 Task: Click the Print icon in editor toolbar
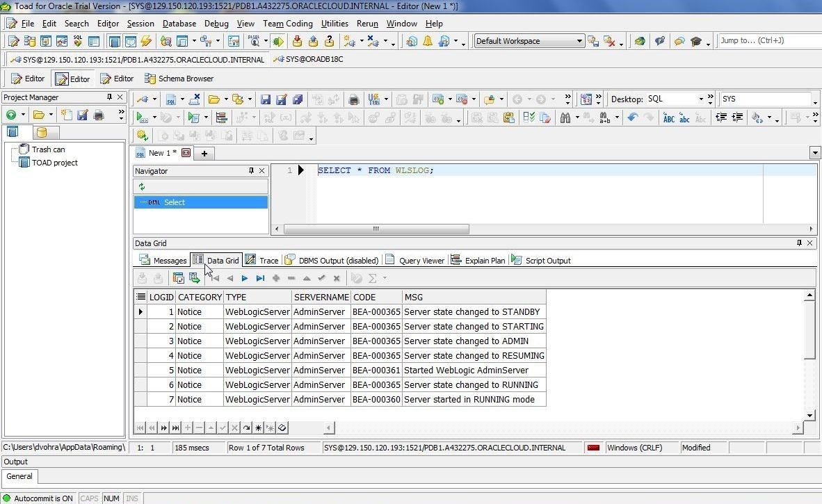(x=354, y=99)
